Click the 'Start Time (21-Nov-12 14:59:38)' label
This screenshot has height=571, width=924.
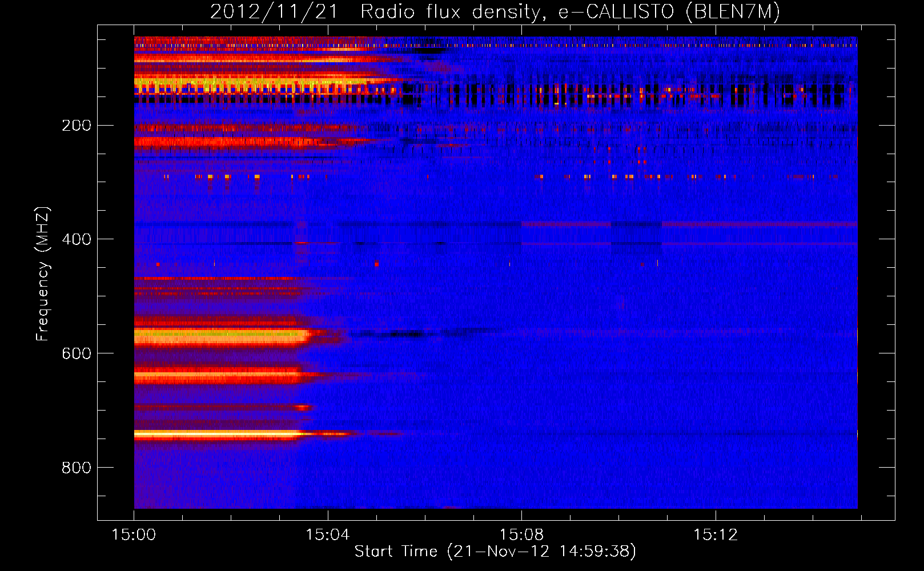coord(495,552)
